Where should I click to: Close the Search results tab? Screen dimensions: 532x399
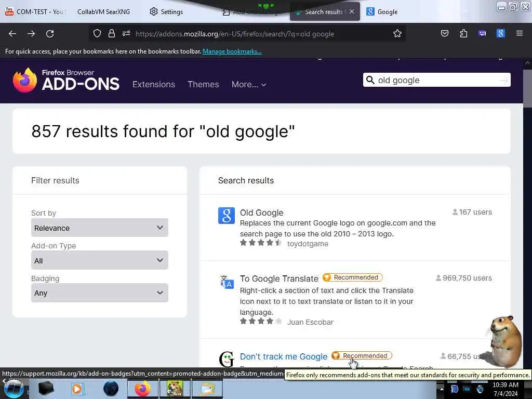click(352, 11)
